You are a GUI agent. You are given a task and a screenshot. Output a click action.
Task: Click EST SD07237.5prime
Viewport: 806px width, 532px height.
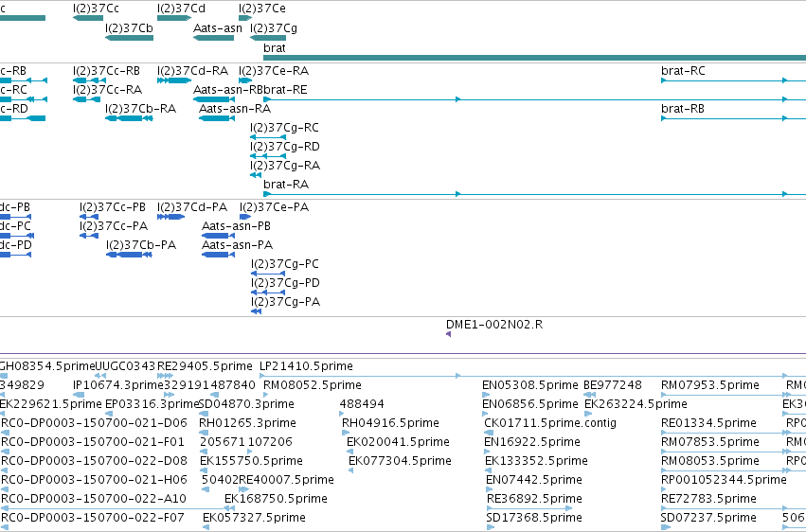(x=708, y=518)
